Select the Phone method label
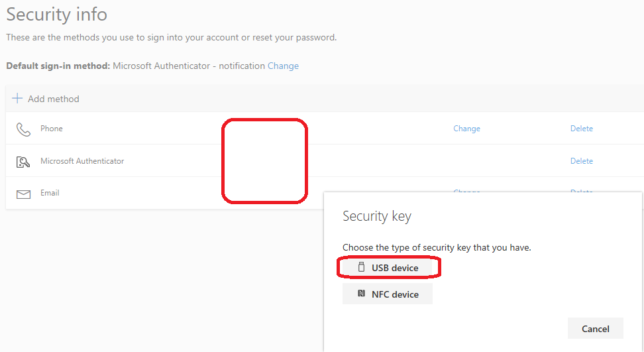 coord(52,129)
